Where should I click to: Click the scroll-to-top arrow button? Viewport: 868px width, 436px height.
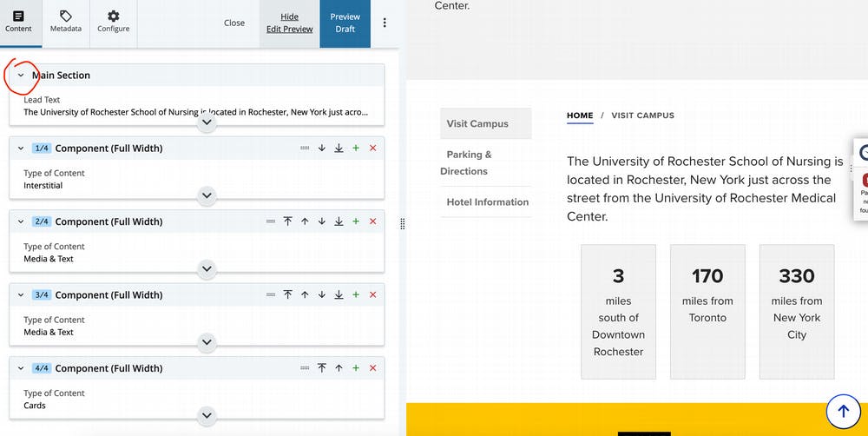(843, 411)
